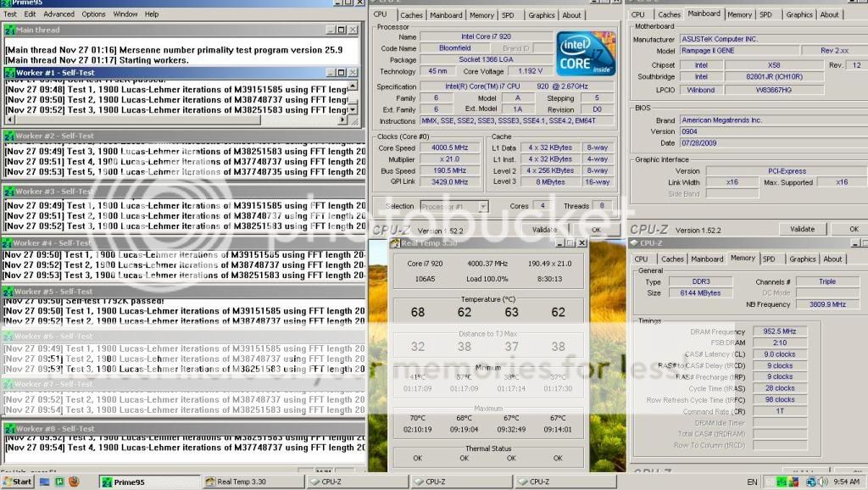Click the Worker #3 window title icon
Image resolution: width=868 pixels, height=490 pixels.
pyautogui.click(x=9, y=192)
